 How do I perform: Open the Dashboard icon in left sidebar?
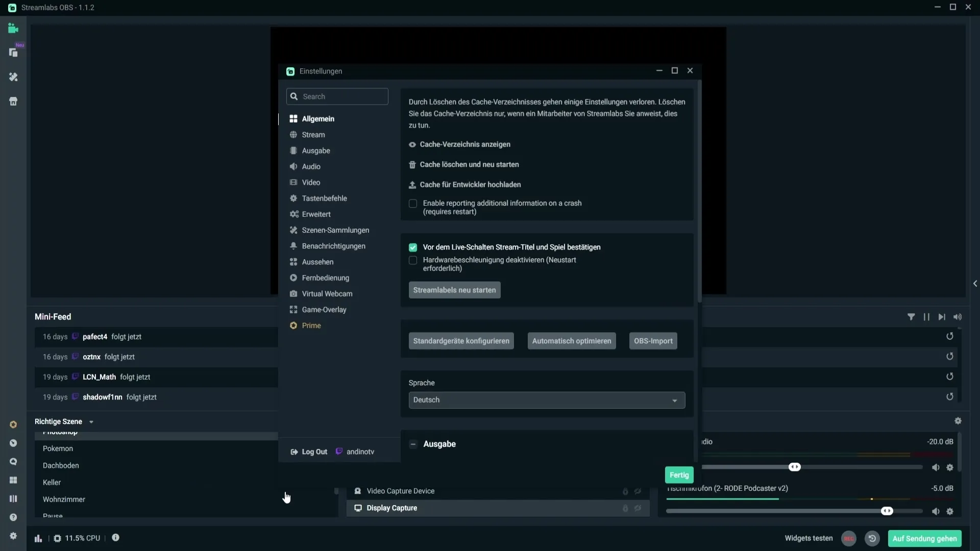pyautogui.click(x=13, y=443)
